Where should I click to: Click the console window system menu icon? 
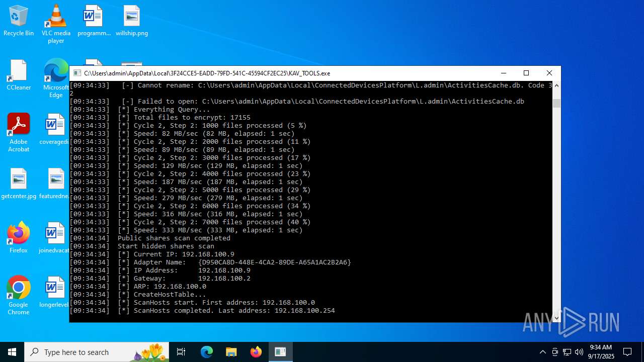[x=77, y=73]
